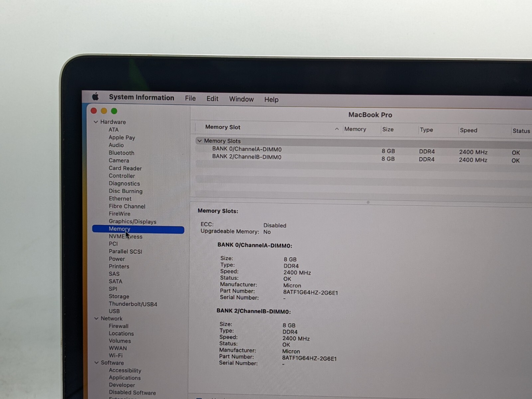Click the Memory column header
The image size is (532, 399).
[x=355, y=129]
